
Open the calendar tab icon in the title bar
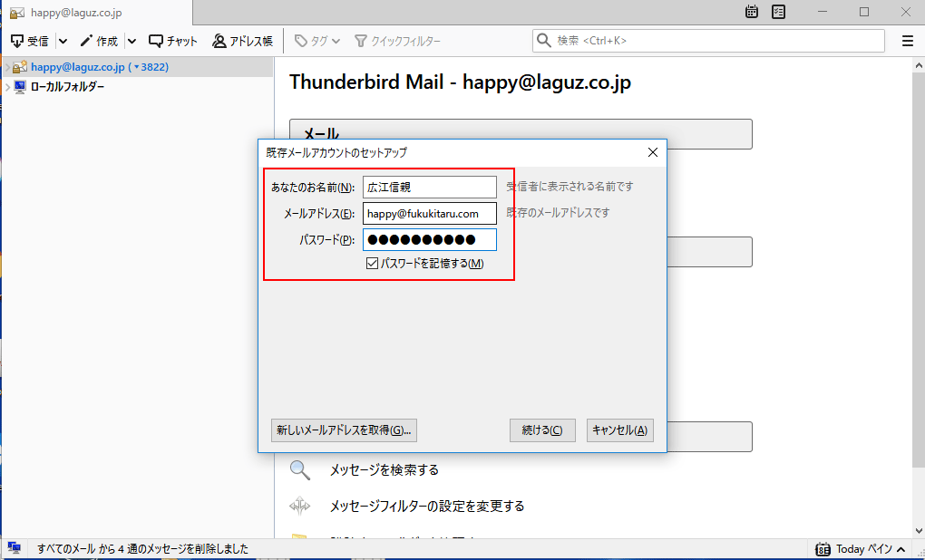tap(752, 12)
